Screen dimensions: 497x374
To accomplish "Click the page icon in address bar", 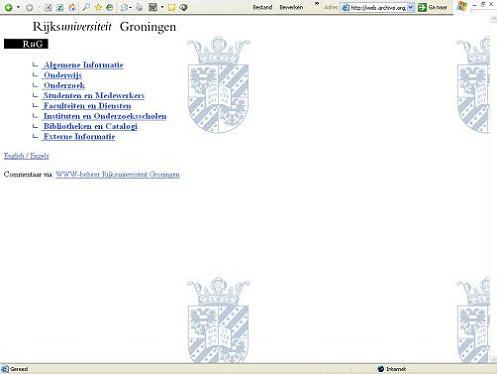I will [x=346, y=7].
